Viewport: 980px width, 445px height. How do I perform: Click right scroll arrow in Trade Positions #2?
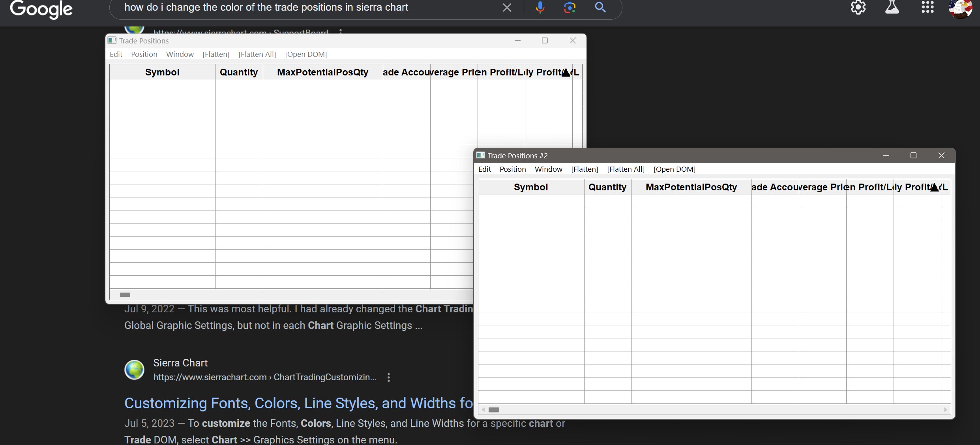coord(945,409)
